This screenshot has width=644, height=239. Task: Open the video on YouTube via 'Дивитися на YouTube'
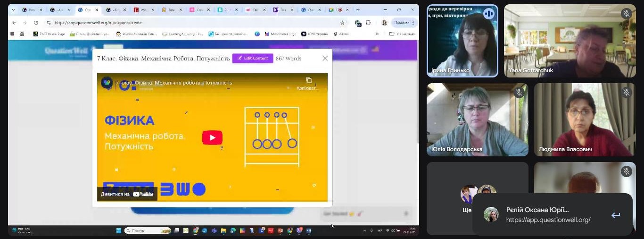click(127, 194)
